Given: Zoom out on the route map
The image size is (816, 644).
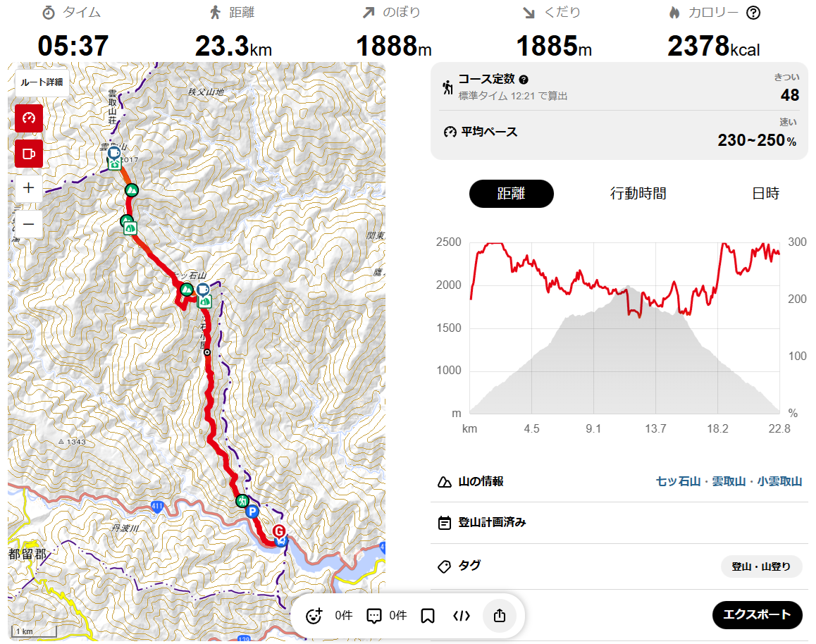Looking at the screenshot, I should tap(29, 224).
